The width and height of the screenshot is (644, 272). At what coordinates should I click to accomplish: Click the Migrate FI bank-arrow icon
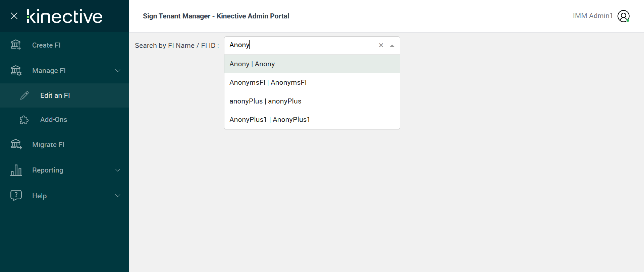pyautogui.click(x=16, y=144)
